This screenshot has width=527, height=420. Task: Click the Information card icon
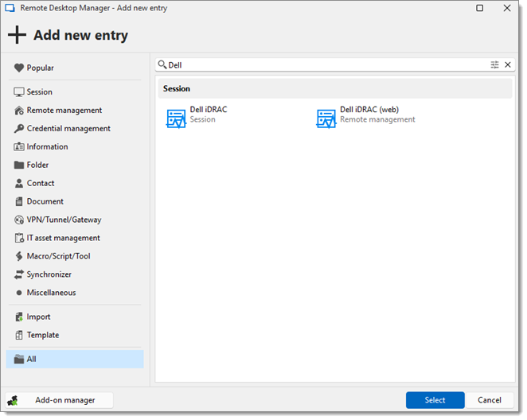pyautogui.click(x=19, y=146)
